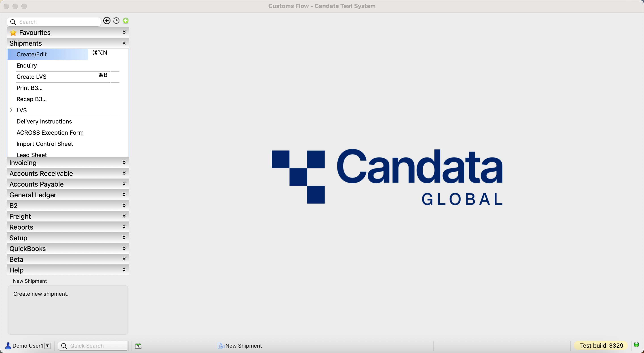Collapse the Shipments section
This screenshot has height=353, width=644.
click(x=124, y=43)
